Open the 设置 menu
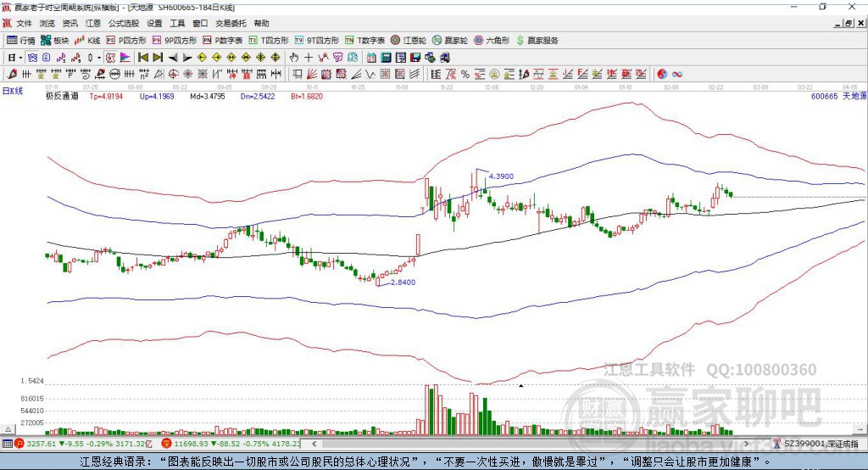The height and width of the screenshot is (470, 868). click(154, 23)
